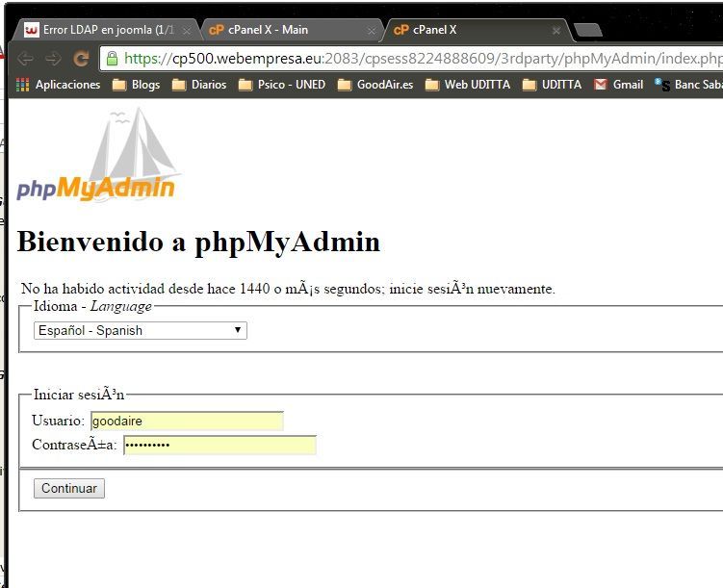Click the Idioma - Language legend
This screenshot has height=588, width=723.
click(92, 306)
